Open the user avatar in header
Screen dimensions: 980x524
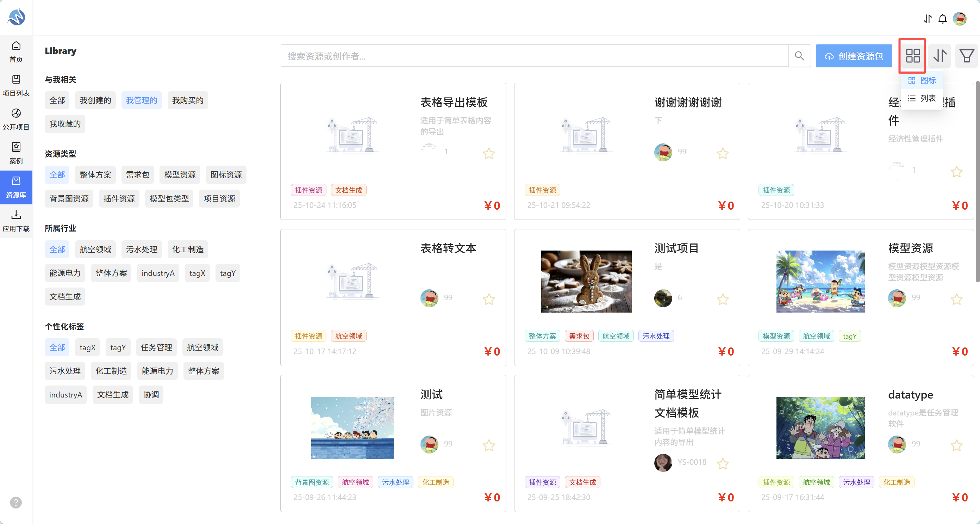pos(960,18)
